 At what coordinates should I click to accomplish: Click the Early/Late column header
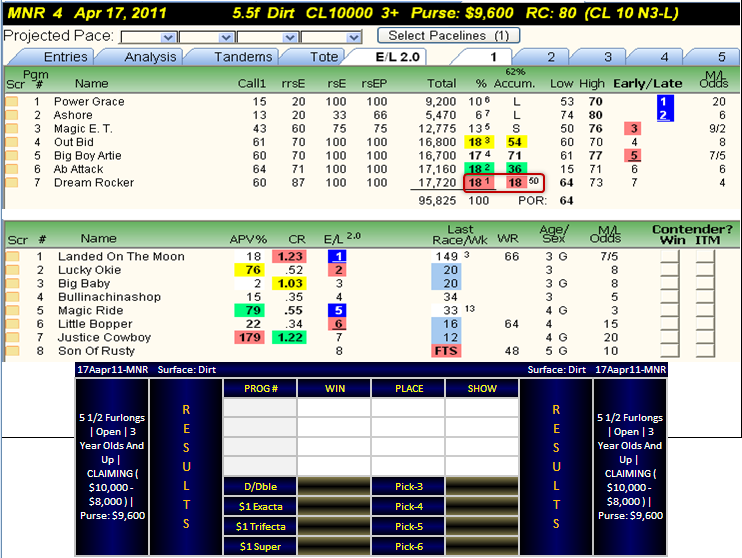(x=647, y=84)
